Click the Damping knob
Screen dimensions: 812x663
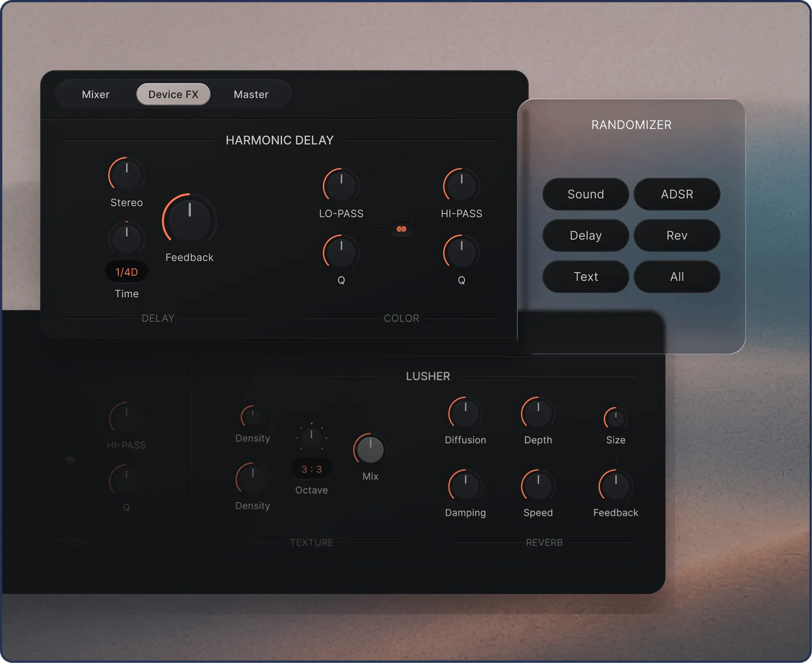click(x=466, y=486)
